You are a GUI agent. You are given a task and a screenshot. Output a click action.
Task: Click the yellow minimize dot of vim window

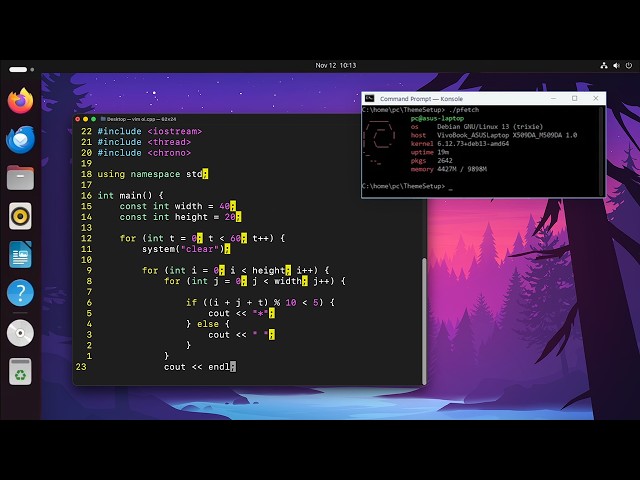tap(85, 119)
